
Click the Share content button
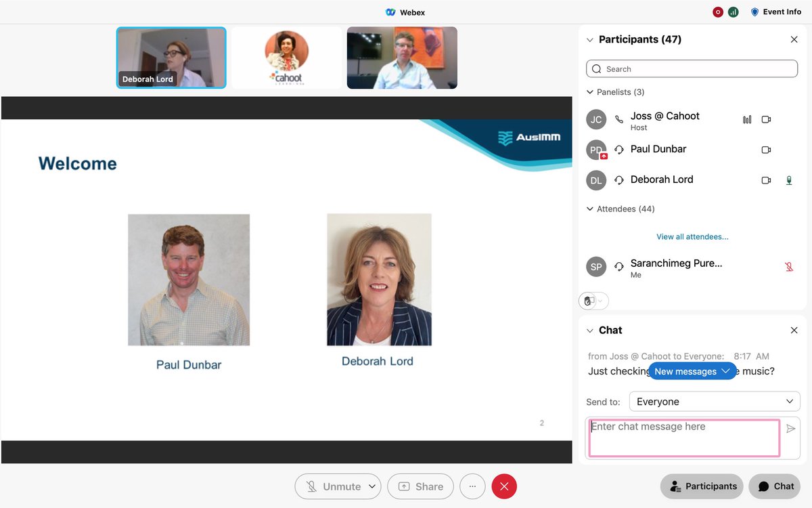pyautogui.click(x=420, y=486)
